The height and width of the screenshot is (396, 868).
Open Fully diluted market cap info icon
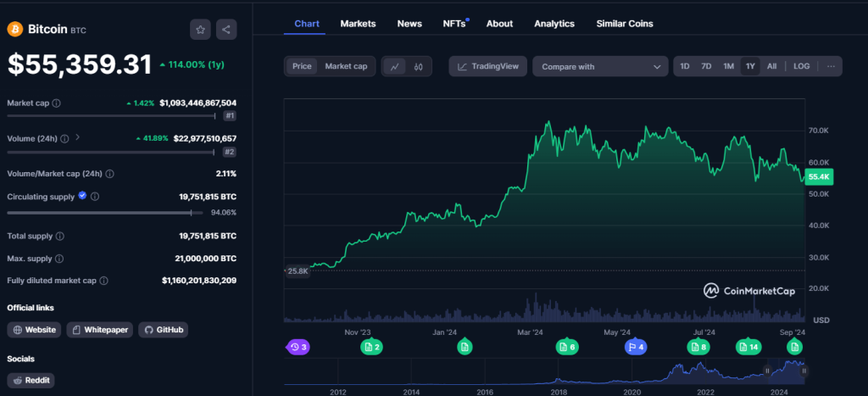click(x=103, y=281)
